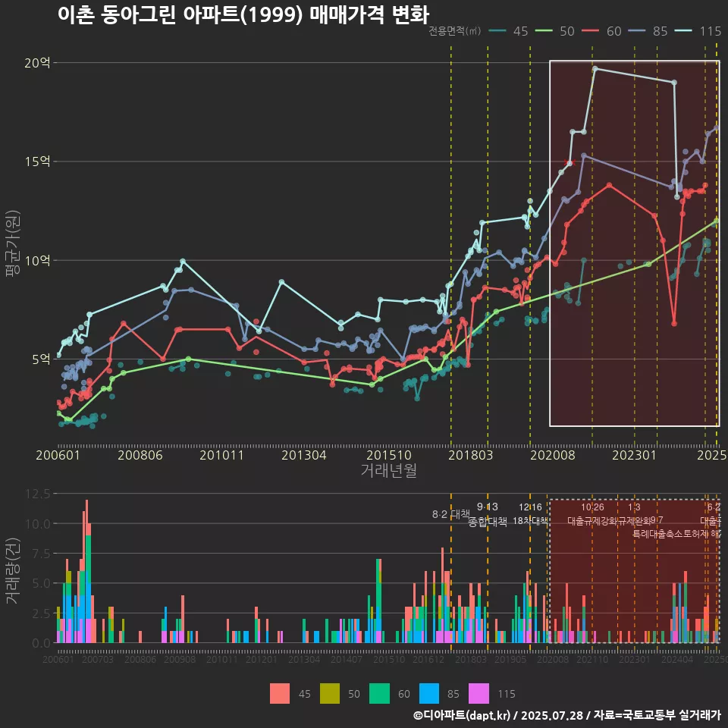Click the 7.5 volume axis label
728x728 pixels.
tap(42, 554)
